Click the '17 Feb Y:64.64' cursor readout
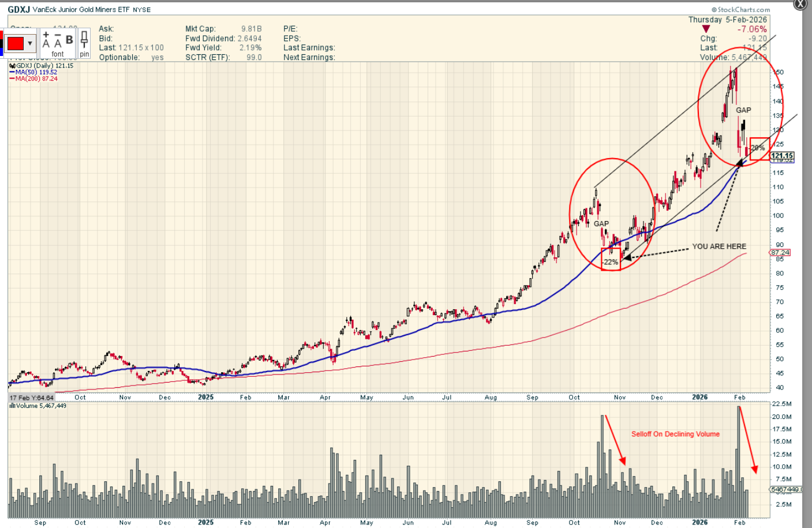Image resolution: width=812 pixels, height=528 pixels. (32, 398)
